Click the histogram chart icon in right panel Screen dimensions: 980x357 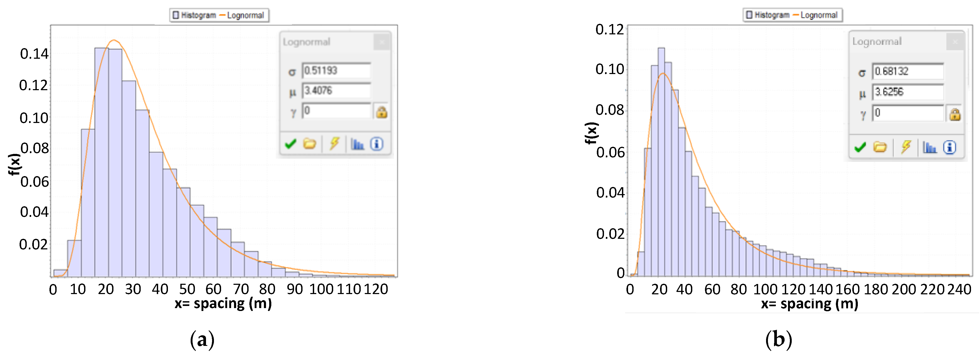(x=930, y=147)
